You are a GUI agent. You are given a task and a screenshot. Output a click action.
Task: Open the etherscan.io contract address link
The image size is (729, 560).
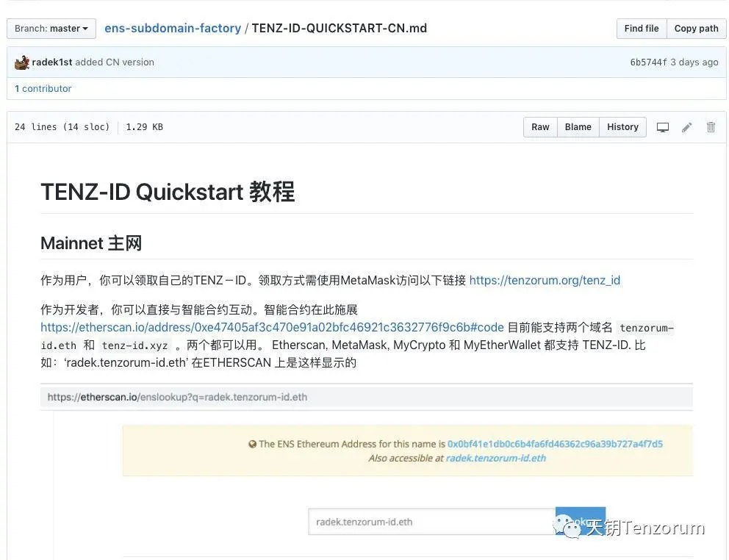[272, 328]
